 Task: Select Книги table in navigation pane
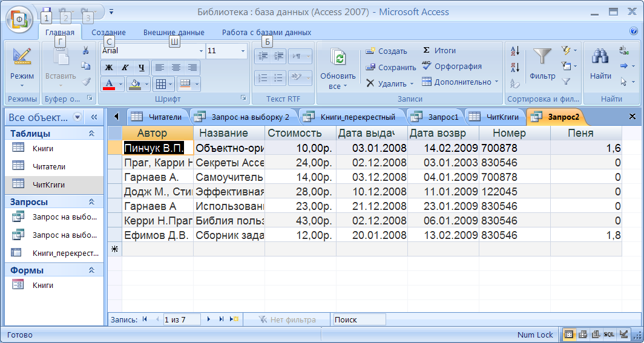(x=54, y=149)
